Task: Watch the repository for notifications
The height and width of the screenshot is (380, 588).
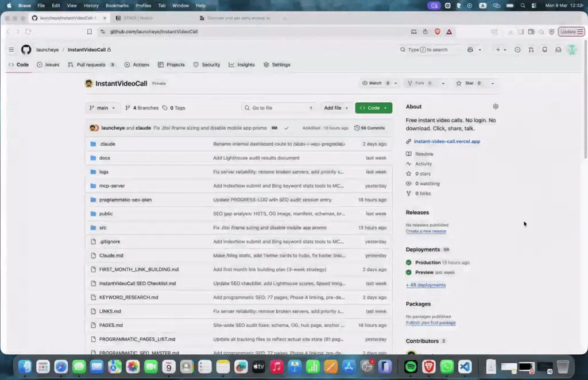Action: tap(376, 83)
